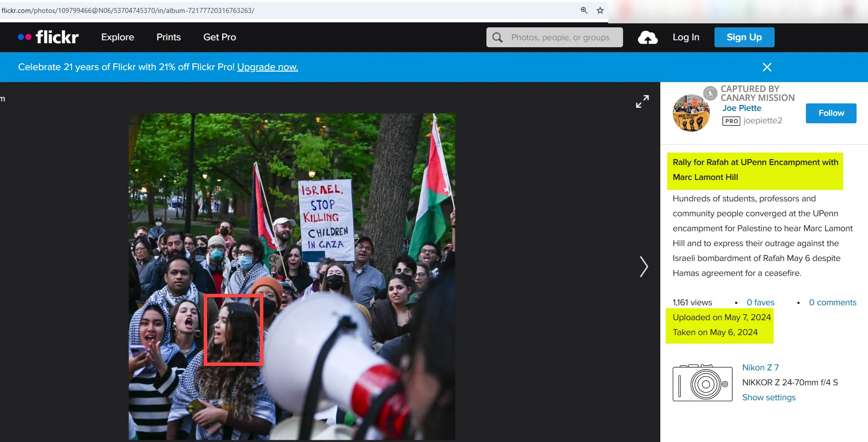Click the Upgrade now link
Viewport: 868px width, 442px height.
267,67
